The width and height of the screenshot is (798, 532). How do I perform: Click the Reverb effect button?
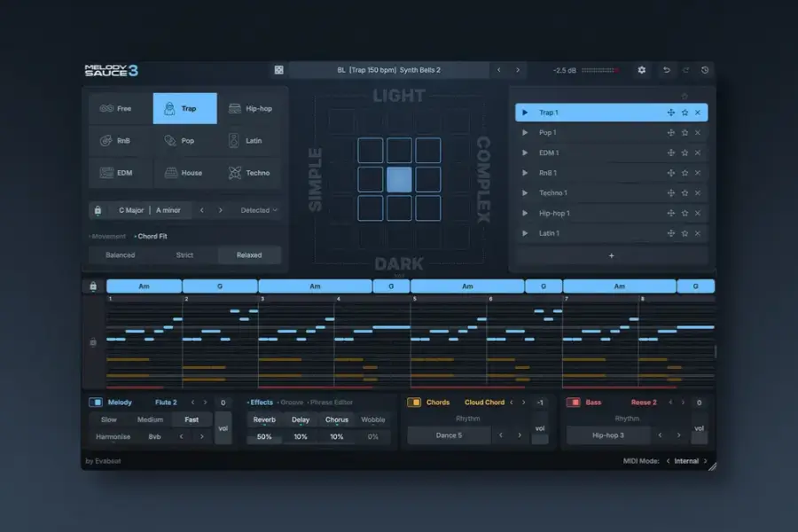(264, 419)
